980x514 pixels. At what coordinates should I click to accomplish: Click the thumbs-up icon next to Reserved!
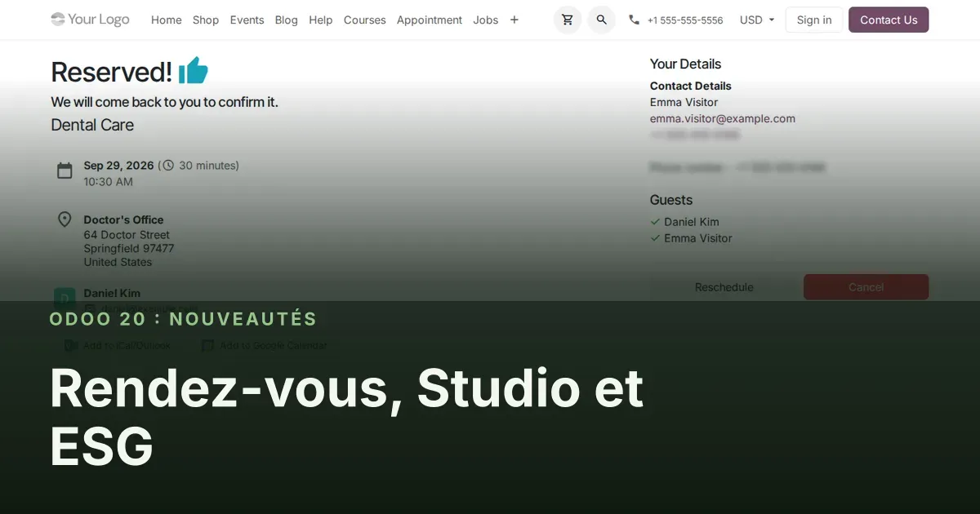(194, 71)
